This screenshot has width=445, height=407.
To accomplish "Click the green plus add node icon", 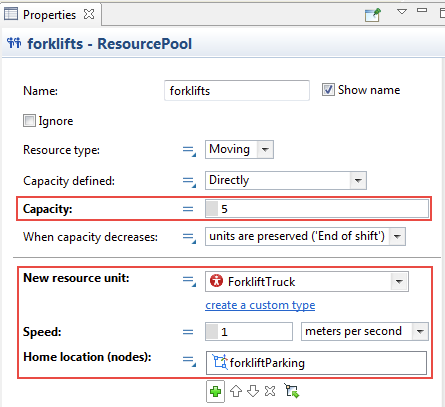I will (x=215, y=391).
